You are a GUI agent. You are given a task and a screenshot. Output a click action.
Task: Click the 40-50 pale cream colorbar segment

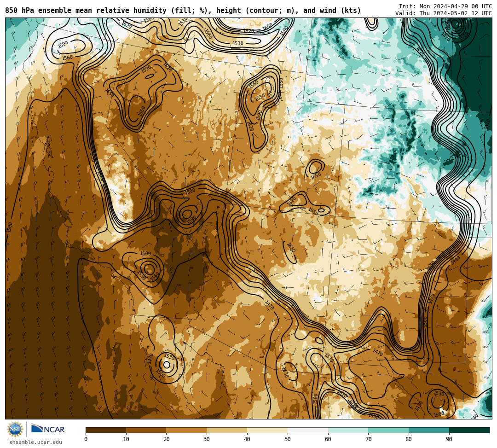(x=267, y=430)
